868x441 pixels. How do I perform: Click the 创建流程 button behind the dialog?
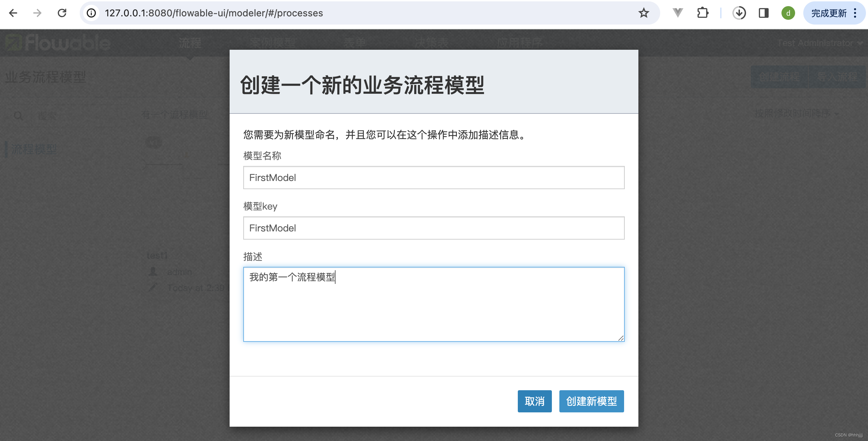779,77
